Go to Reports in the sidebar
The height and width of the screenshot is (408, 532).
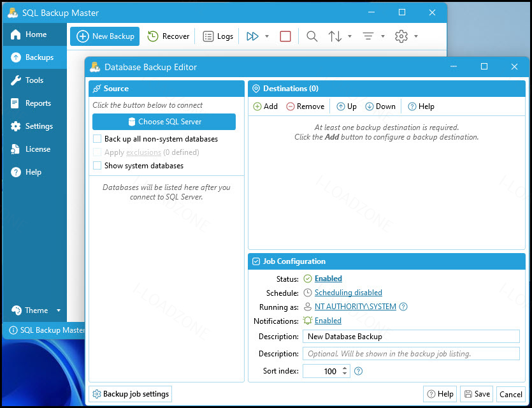click(x=34, y=103)
